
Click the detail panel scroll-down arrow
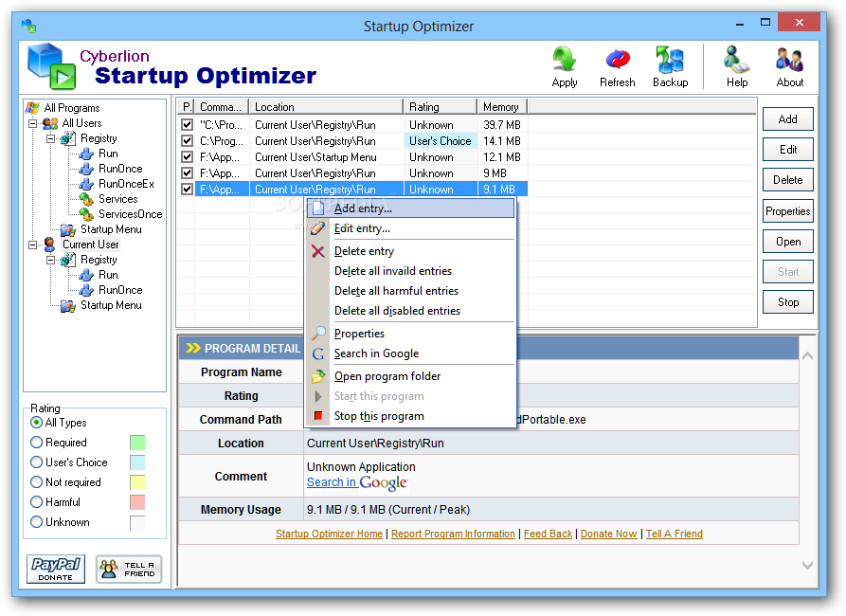808,565
